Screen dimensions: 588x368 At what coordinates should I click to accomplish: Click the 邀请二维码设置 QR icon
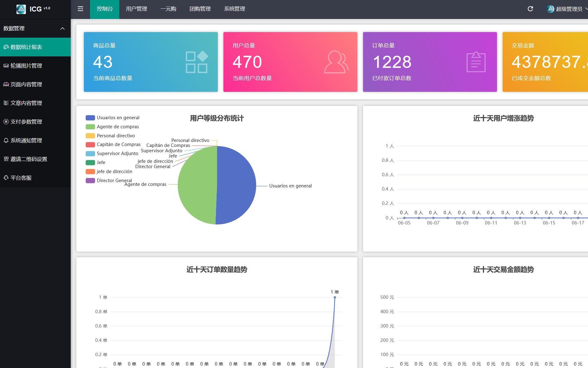6,159
